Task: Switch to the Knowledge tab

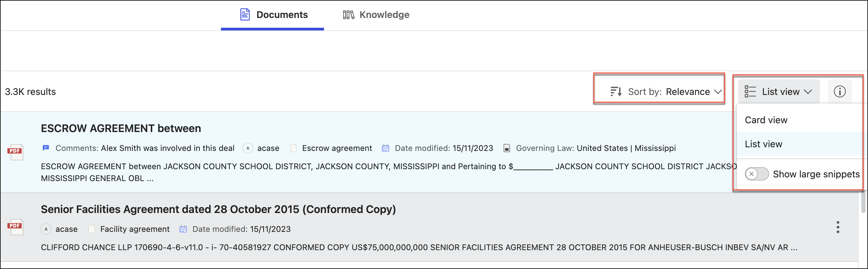Action: pos(376,15)
